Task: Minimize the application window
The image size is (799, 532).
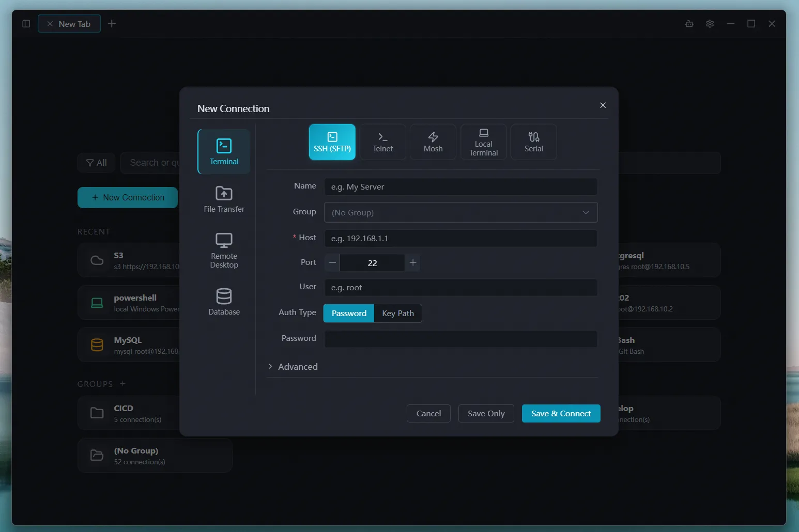Action: (731, 24)
